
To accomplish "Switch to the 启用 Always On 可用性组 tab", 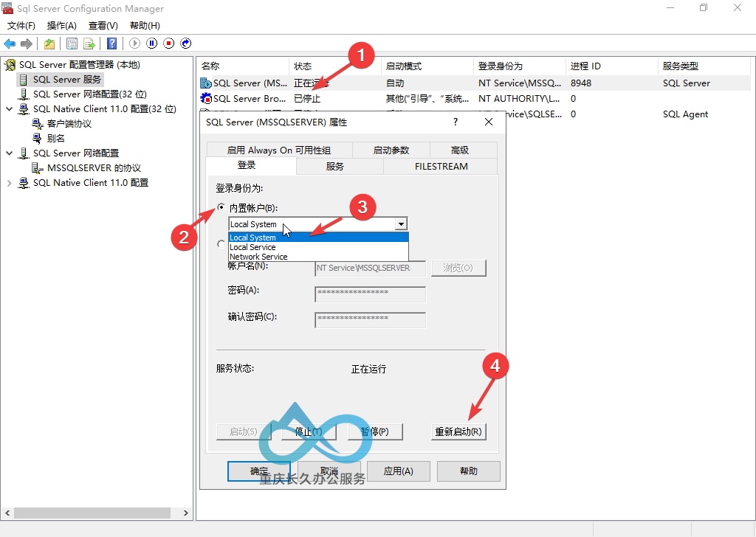I will click(279, 150).
